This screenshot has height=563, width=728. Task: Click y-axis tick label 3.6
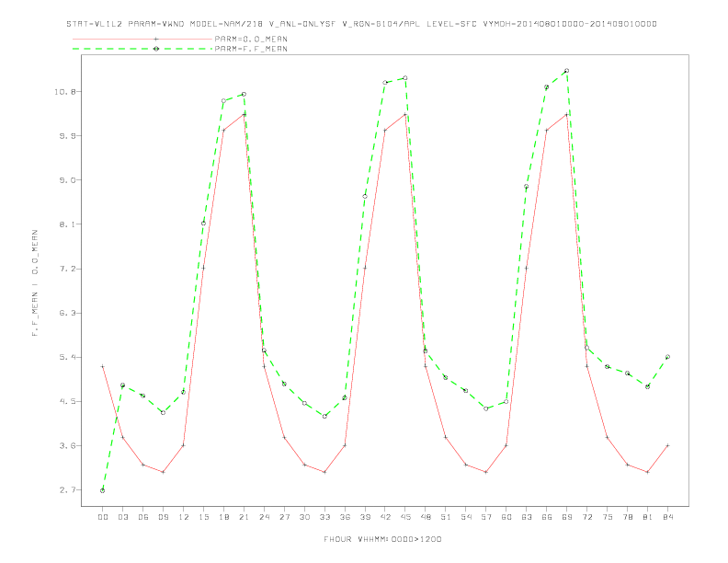pyautogui.click(x=67, y=445)
